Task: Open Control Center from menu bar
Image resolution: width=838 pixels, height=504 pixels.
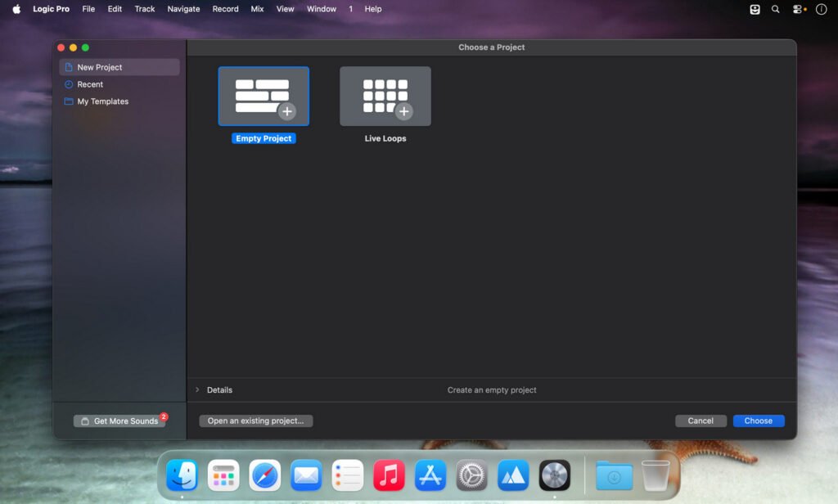Action: (x=799, y=9)
